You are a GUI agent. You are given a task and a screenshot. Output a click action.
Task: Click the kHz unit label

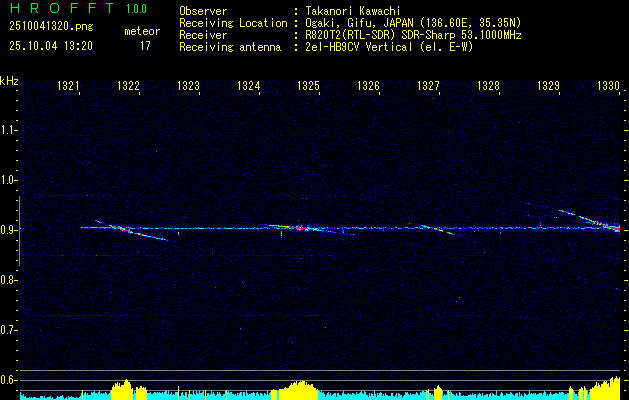(x=9, y=80)
